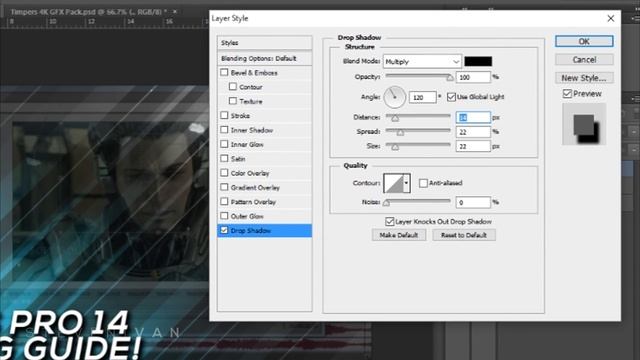This screenshot has height=360, width=640.
Task: Toggle the Use Global Light checkbox
Action: [x=451, y=97]
